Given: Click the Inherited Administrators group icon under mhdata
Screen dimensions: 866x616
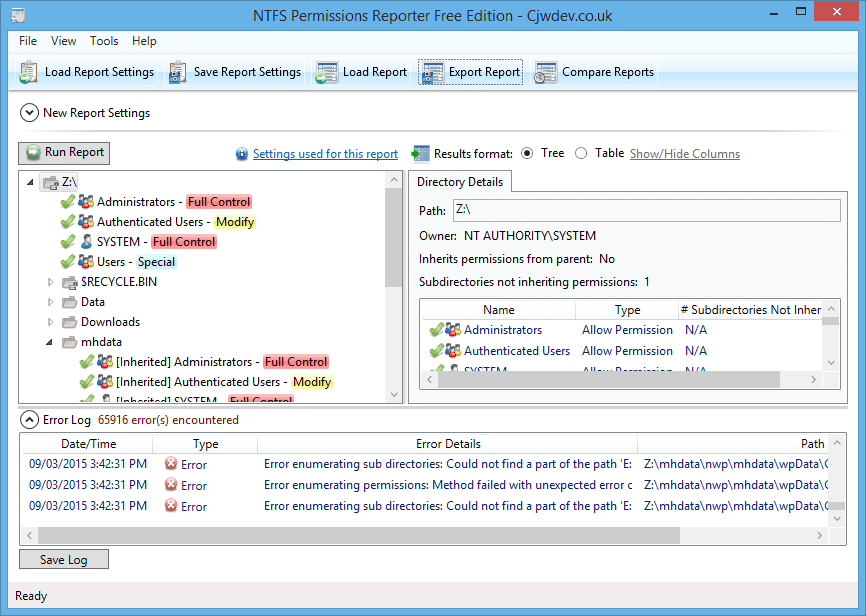Looking at the screenshot, I should pos(104,362).
